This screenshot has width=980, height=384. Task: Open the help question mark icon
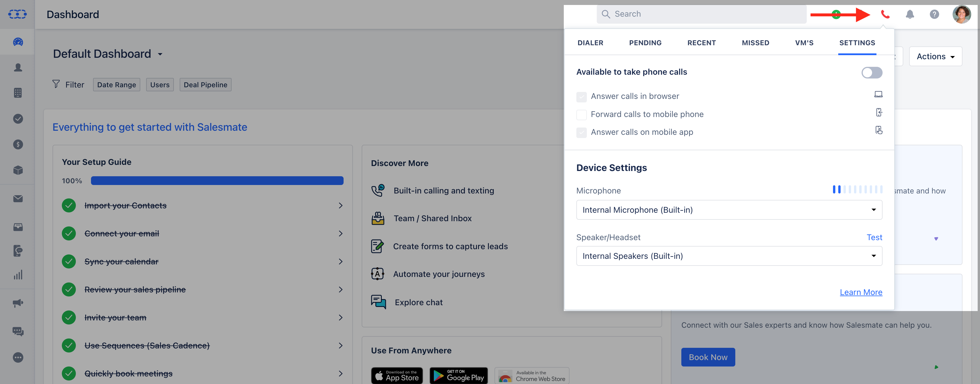point(934,15)
